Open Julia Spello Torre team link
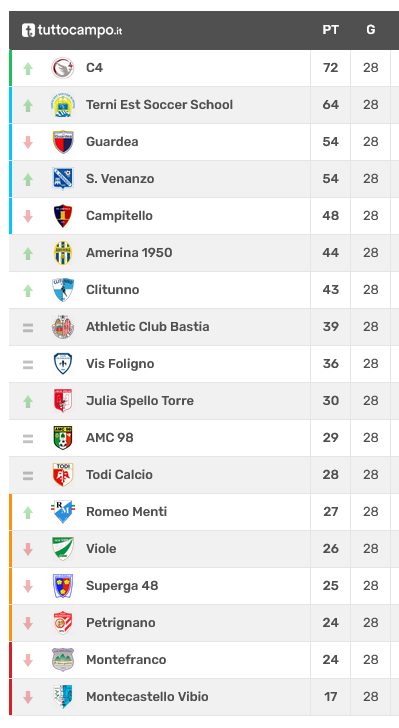 pyautogui.click(x=140, y=401)
